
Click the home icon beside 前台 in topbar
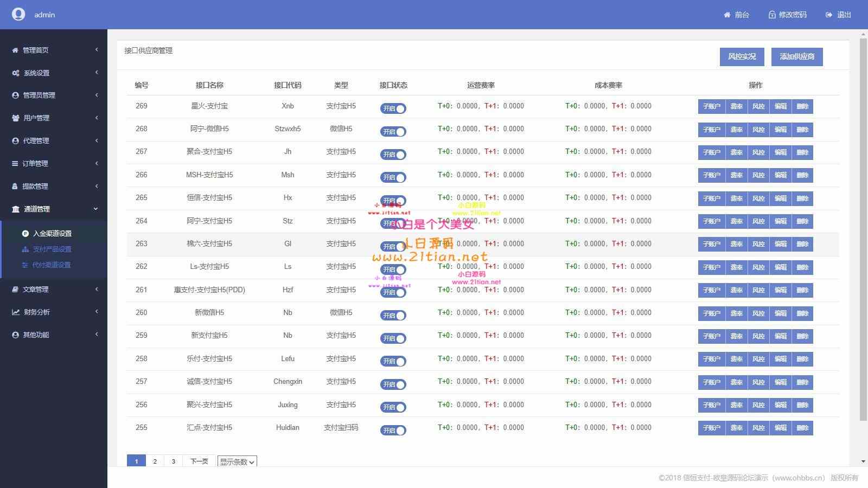(x=727, y=15)
